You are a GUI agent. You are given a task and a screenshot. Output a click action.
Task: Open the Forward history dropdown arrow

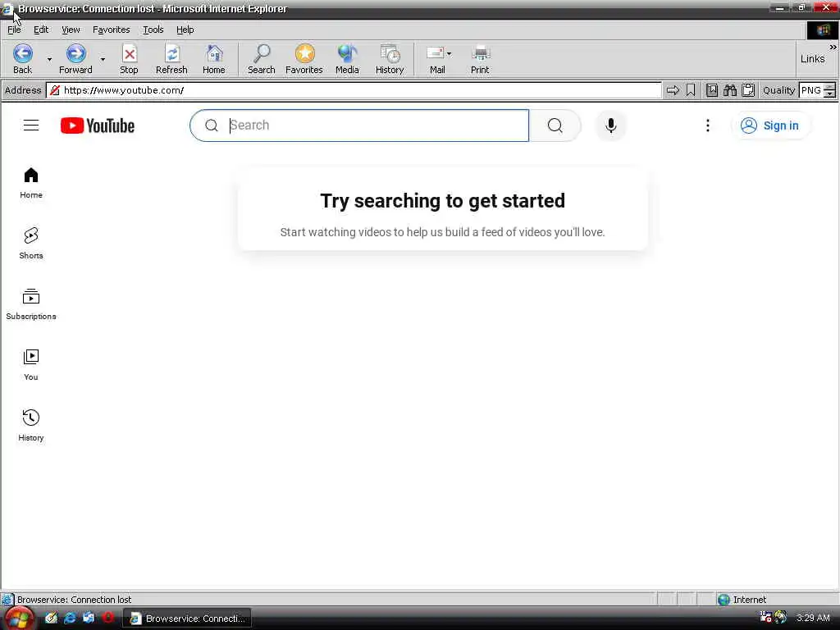(x=103, y=59)
